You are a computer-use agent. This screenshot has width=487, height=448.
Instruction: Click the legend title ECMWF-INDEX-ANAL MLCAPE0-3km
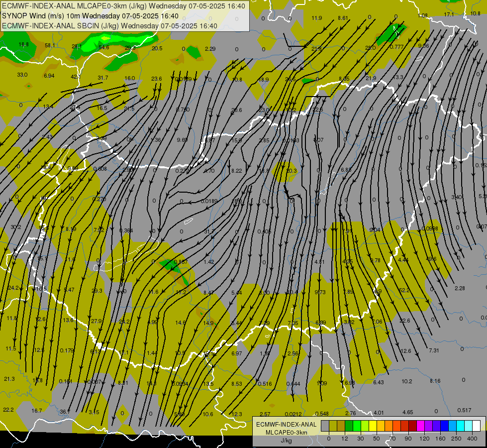[x=286, y=429]
